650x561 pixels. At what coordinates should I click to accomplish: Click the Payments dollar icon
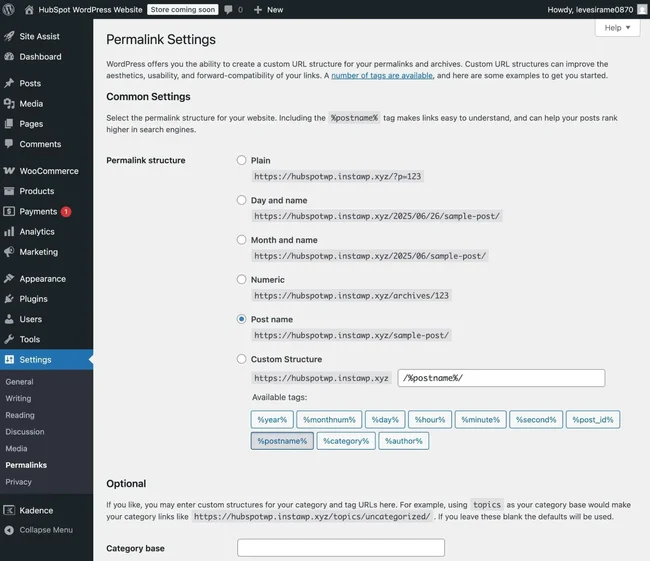[9, 211]
